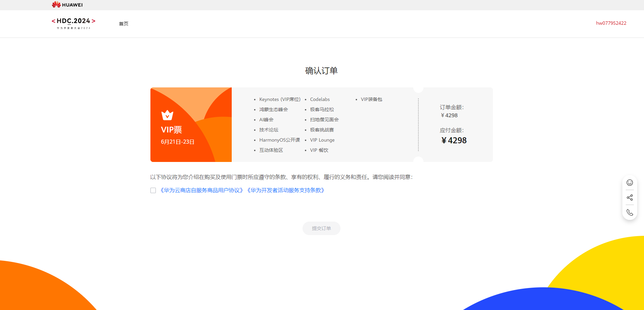The image size is (644, 310).
Task: Click the orange VIP票 ticket card
Action: tap(191, 125)
